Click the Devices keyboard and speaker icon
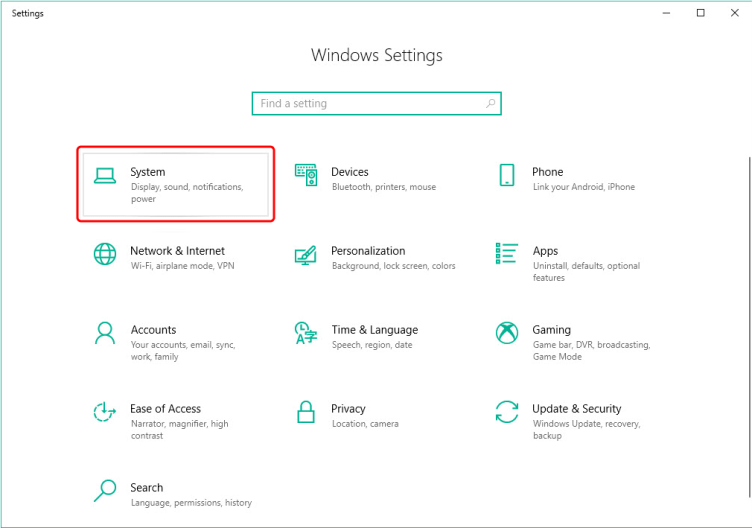 [x=306, y=175]
